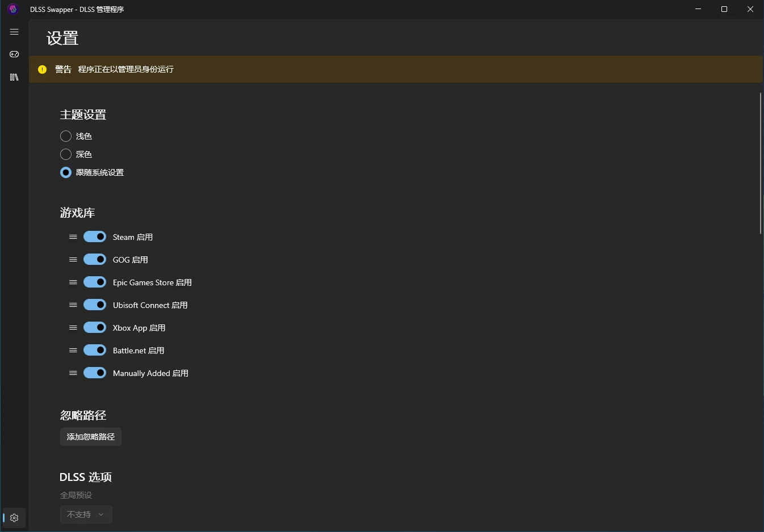
Task: Open the hamburger navigation menu
Action: [14, 32]
